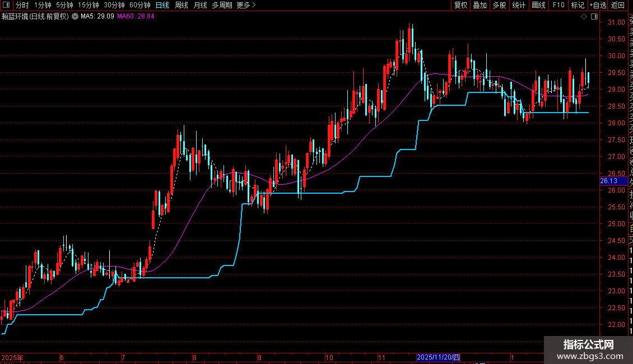This screenshot has width=633, height=364.
Task: Click month 9 label on time axis
Action: 259,357
